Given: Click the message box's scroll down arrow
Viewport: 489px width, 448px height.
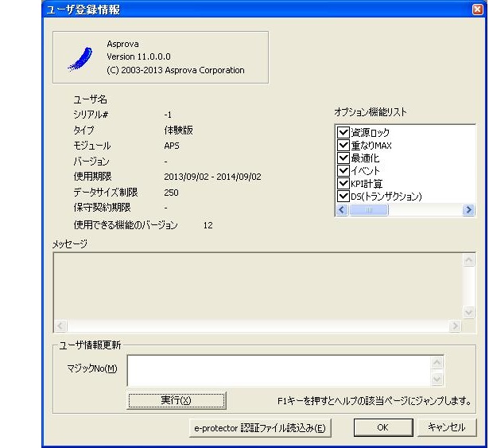Looking at the screenshot, I should click(469, 312).
